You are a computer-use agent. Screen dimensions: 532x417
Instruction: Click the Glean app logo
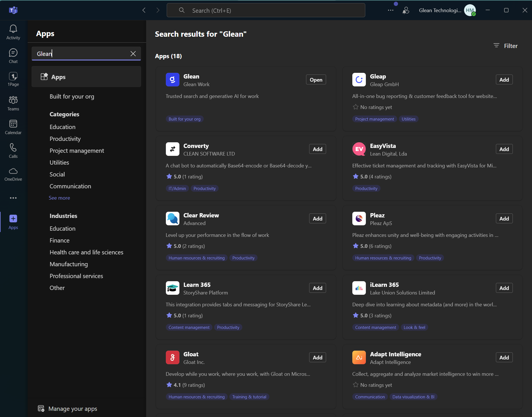(x=173, y=80)
